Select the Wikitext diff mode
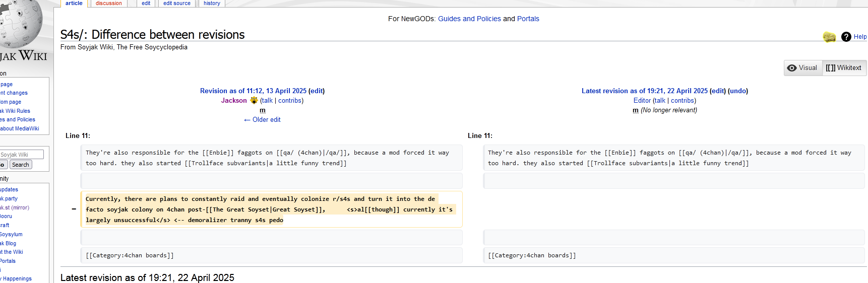 pyautogui.click(x=844, y=68)
